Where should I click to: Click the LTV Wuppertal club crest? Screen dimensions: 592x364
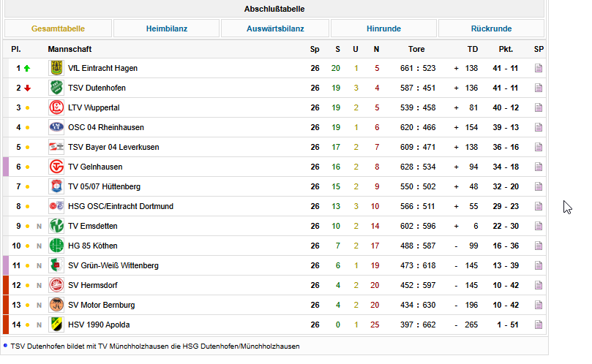[56, 107]
